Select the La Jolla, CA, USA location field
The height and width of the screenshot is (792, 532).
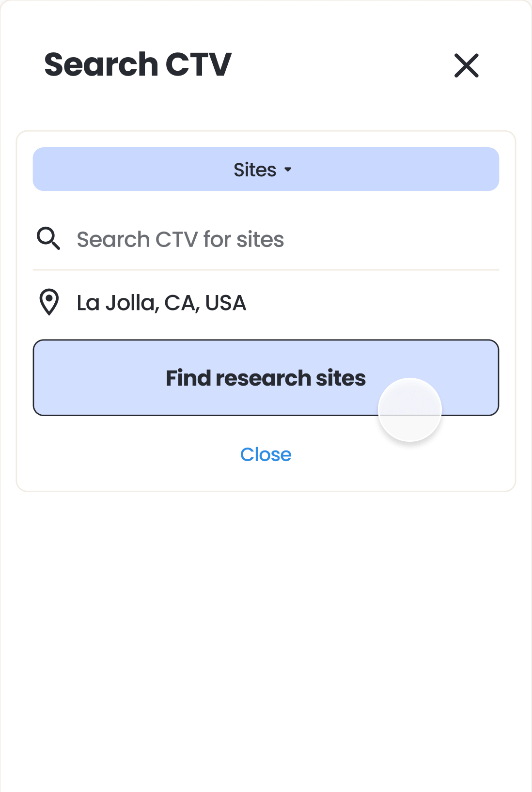(x=286, y=303)
